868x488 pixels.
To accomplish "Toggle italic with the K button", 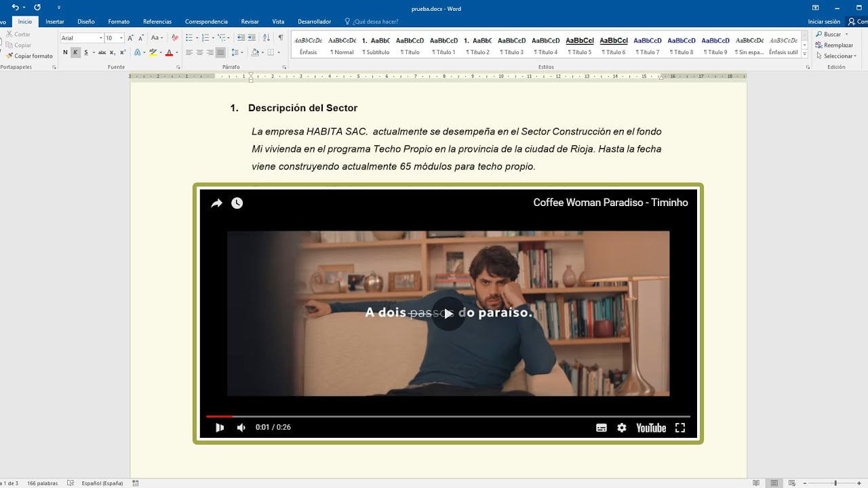I will 75,52.
